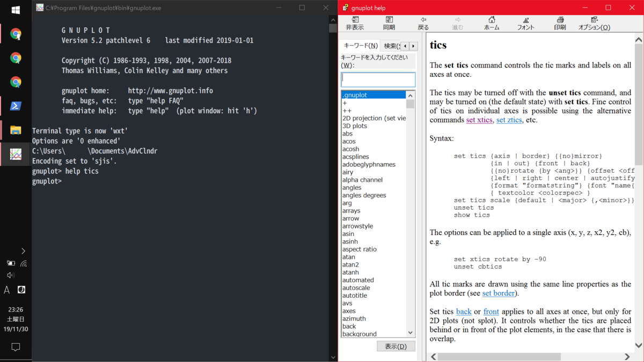
Task: Click the help content vertical scrollbar thumb
Action: click(639, 104)
